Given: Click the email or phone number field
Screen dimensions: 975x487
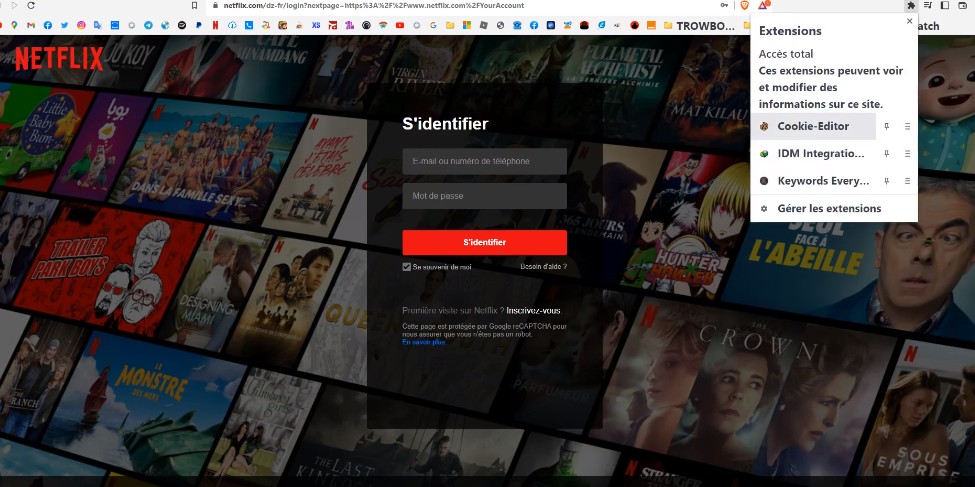Looking at the screenshot, I should click(484, 161).
